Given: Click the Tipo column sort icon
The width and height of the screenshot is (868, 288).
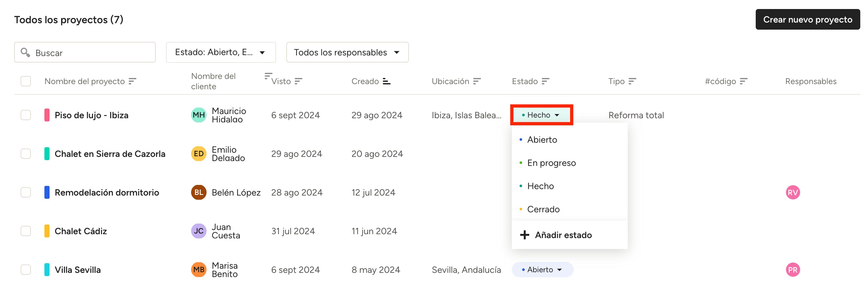Looking at the screenshot, I should (x=633, y=81).
